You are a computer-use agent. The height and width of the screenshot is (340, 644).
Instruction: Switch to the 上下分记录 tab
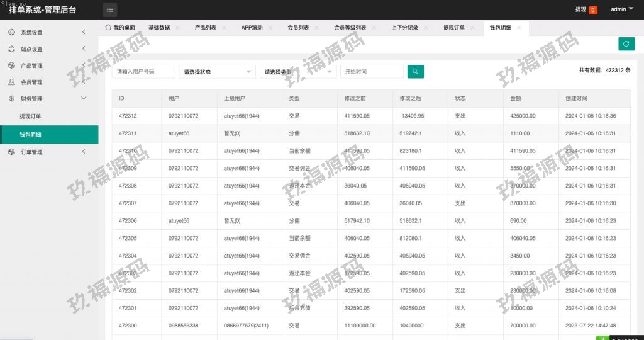coord(404,28)
